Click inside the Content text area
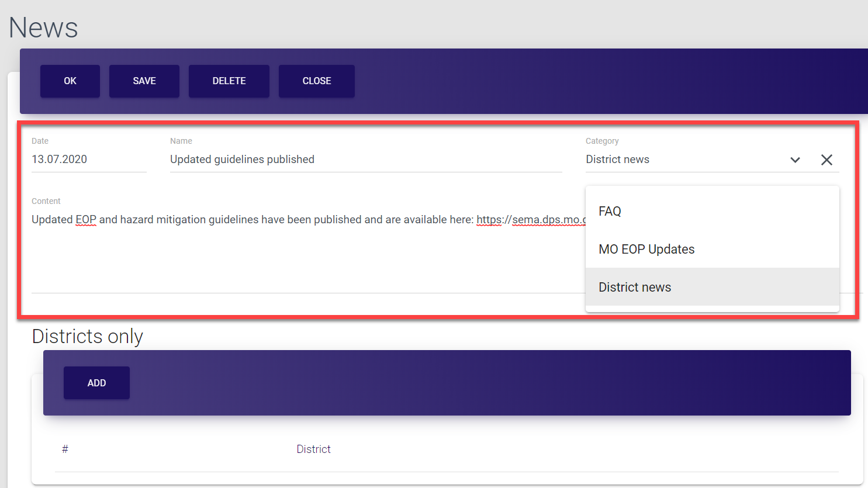868x488 pixels. pyautogui.click(x=292, y=257)
